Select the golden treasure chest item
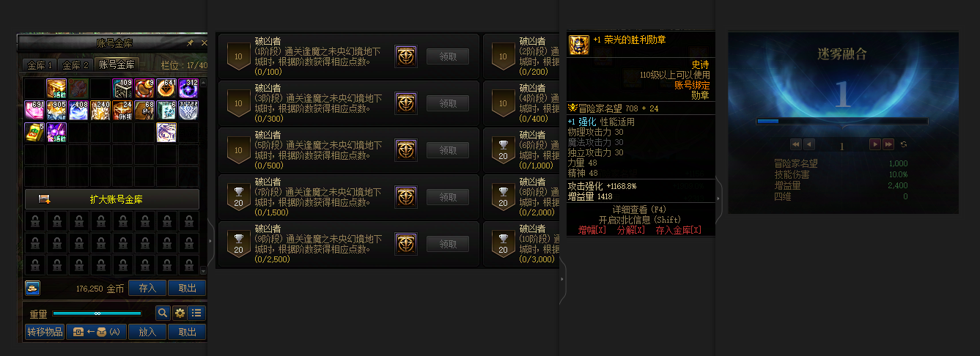The width and height of the screenshot is (980, 356). click(x=56, y=89)
